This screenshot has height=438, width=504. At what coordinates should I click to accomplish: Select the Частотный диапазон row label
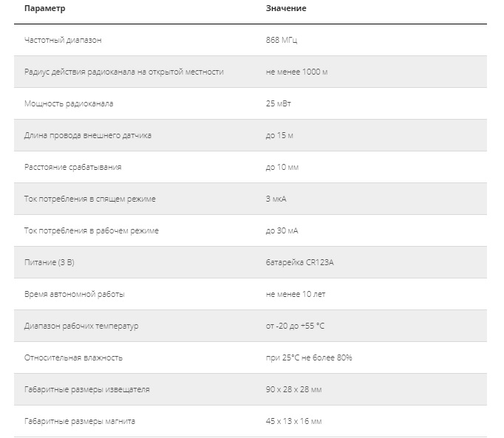point(63,40)
